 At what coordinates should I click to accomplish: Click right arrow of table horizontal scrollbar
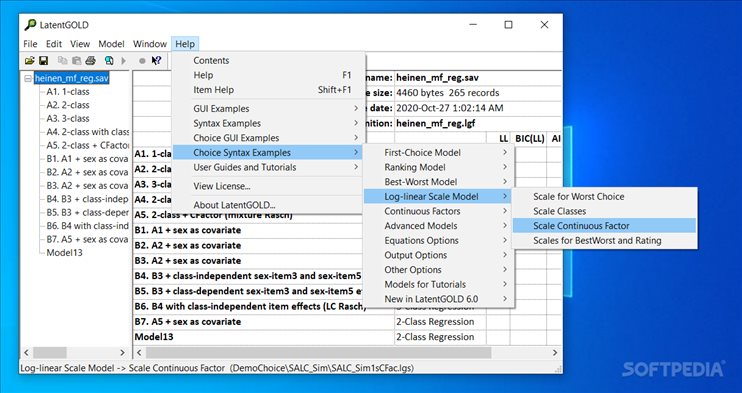click(x=555, y=353)
